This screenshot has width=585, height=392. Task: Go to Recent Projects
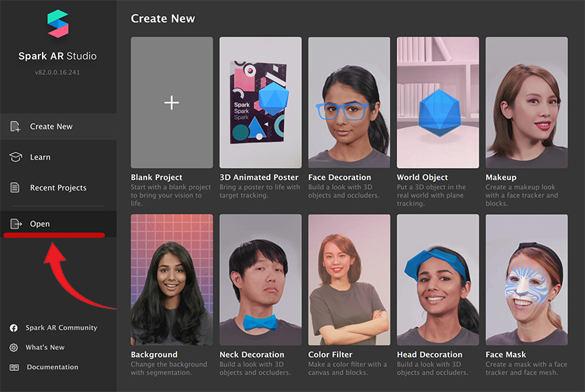[x=58, y=188]
